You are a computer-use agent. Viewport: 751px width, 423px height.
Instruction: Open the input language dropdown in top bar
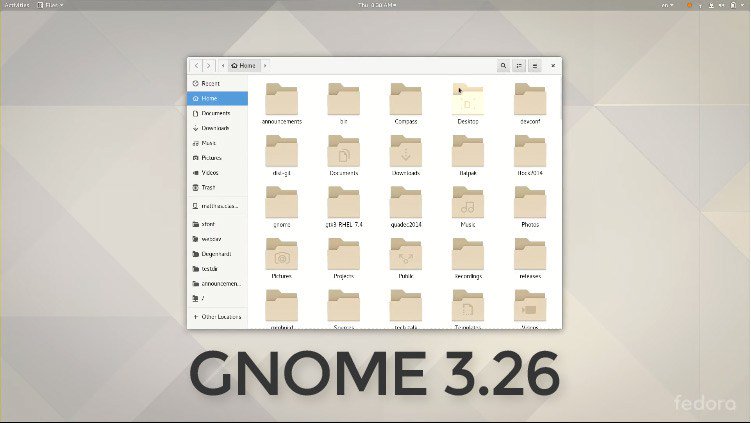(x=667, y=5)
